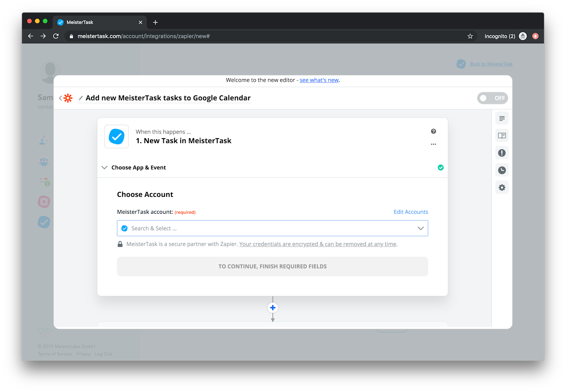Open the Zap outline panel icon
The image size is (566, 392).
point(502,118)
